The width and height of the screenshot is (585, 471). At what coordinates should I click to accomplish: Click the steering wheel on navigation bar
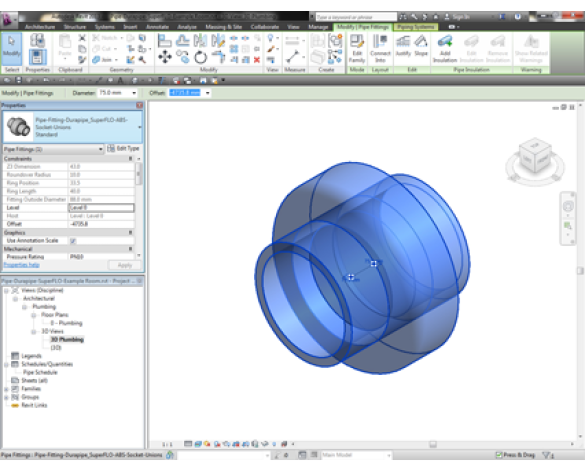(x=568, y=206)
